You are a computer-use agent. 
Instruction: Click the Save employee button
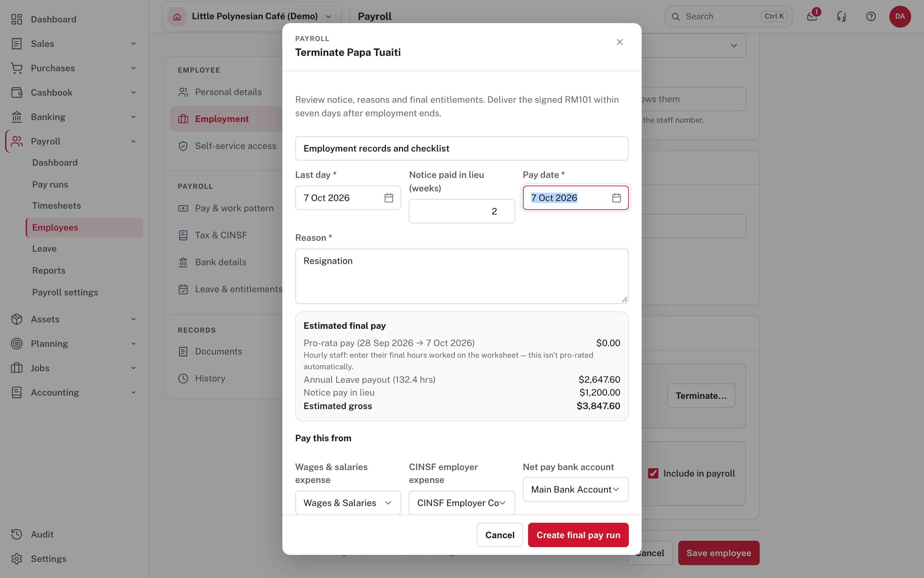(x=719, y=553)
